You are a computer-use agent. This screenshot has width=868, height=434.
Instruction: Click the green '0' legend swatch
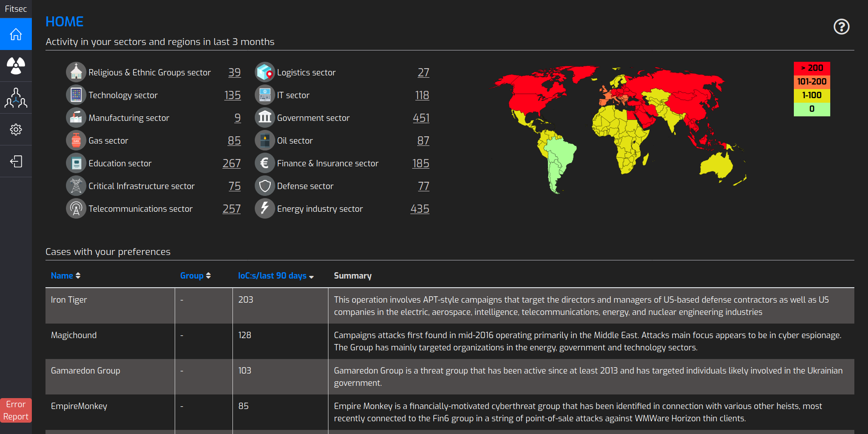[x=812, y=109]
